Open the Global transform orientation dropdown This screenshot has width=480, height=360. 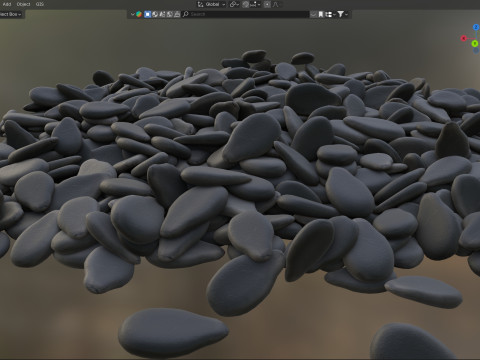tap(212, 4)
